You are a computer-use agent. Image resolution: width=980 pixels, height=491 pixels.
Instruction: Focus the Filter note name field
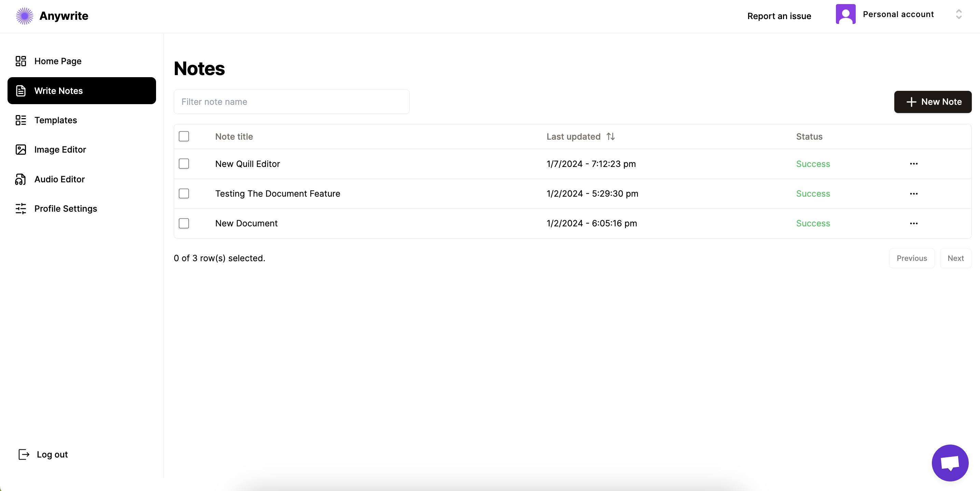click(291, 101)
